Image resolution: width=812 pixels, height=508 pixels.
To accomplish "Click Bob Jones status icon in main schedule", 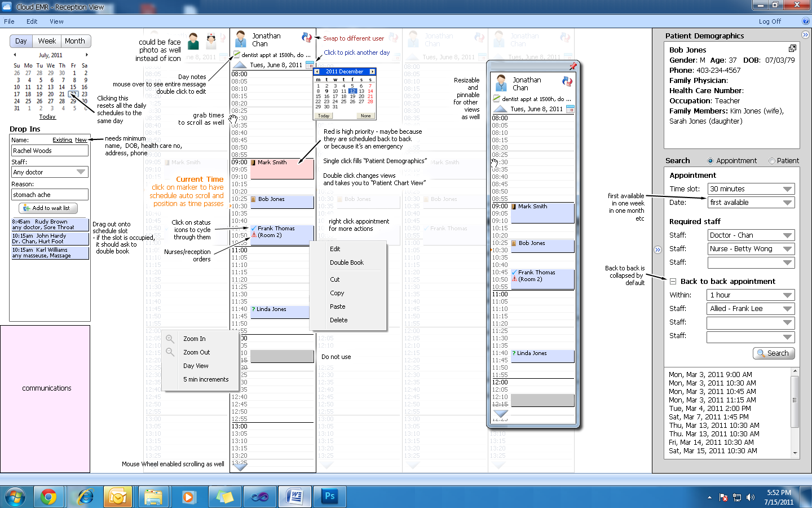I will click(x=253, y=199).
